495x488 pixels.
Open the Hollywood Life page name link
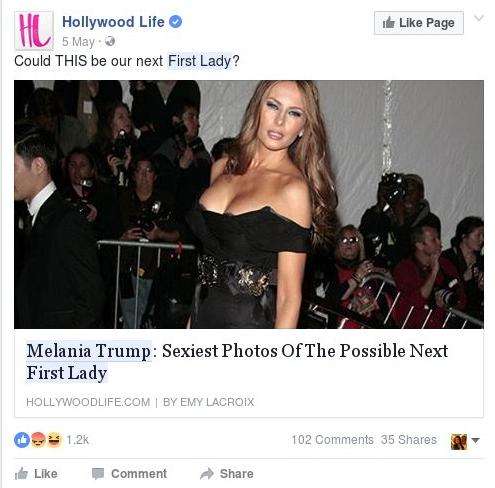113,22
